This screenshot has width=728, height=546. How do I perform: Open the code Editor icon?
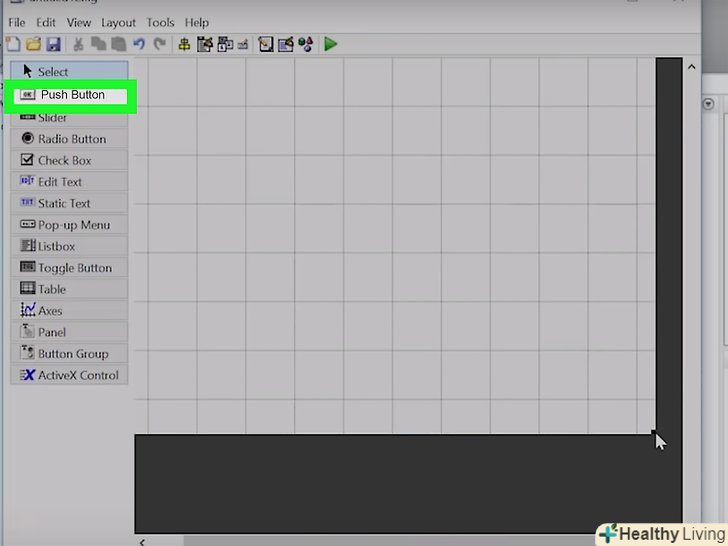click(x=266, y=44)
